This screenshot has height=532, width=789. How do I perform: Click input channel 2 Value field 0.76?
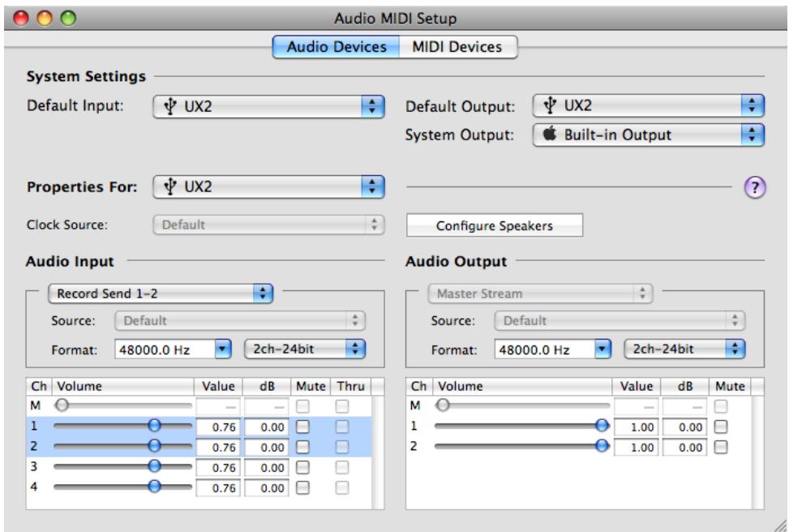point(218,448)
